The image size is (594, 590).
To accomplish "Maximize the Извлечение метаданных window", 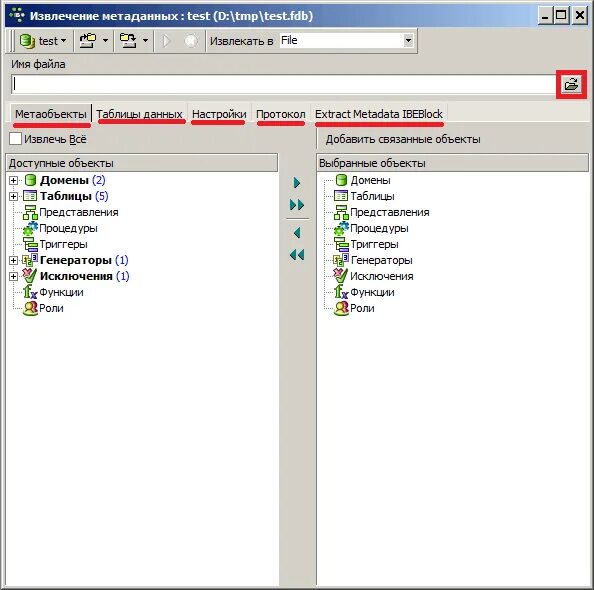I will 561,16.
